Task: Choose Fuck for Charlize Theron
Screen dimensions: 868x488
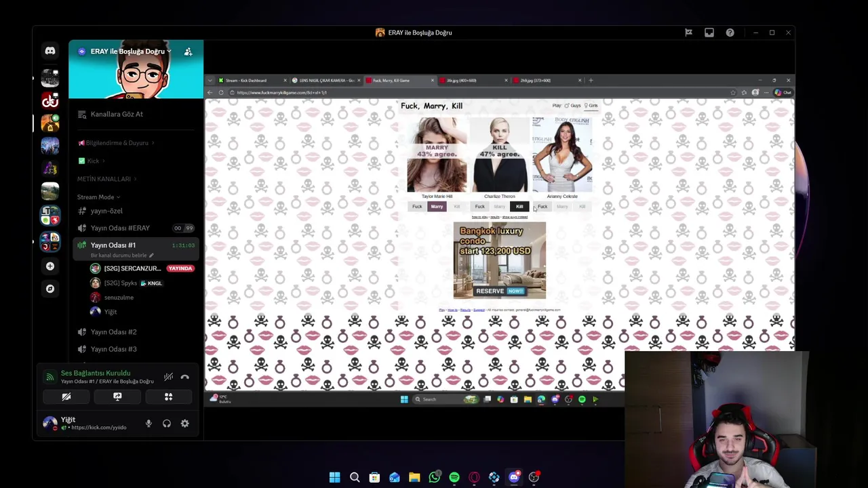Action: (x=479, y=207)
